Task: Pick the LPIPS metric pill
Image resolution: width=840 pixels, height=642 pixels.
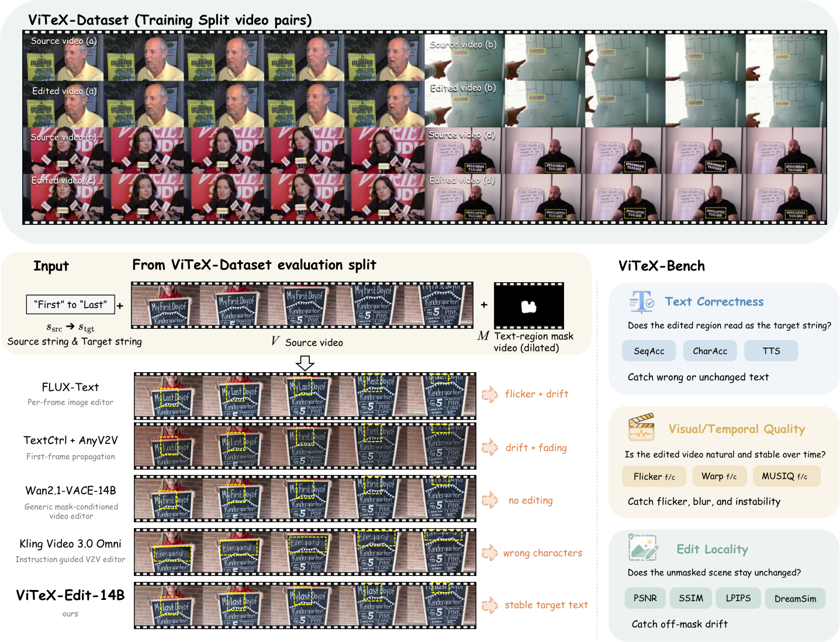Action: (738, 598)
